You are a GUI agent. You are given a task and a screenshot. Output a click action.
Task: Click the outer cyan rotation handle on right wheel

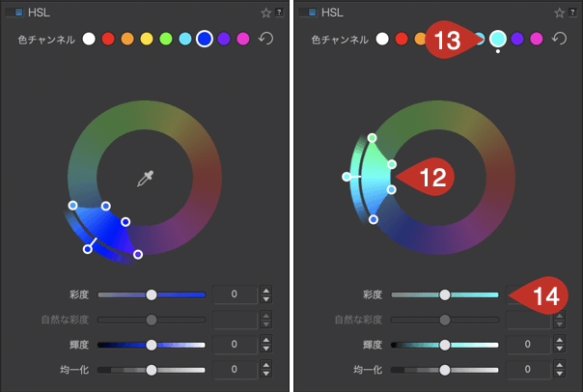pos(347,177)
